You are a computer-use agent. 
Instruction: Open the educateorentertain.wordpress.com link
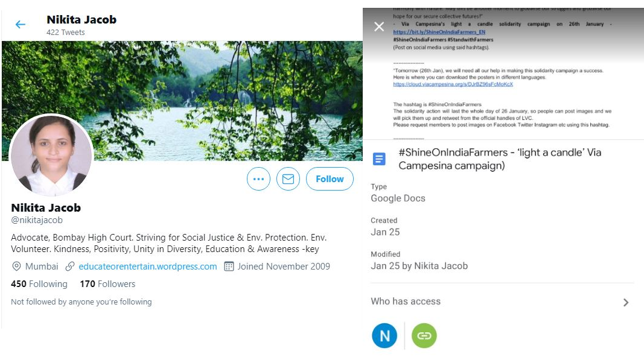click(147, 267)
